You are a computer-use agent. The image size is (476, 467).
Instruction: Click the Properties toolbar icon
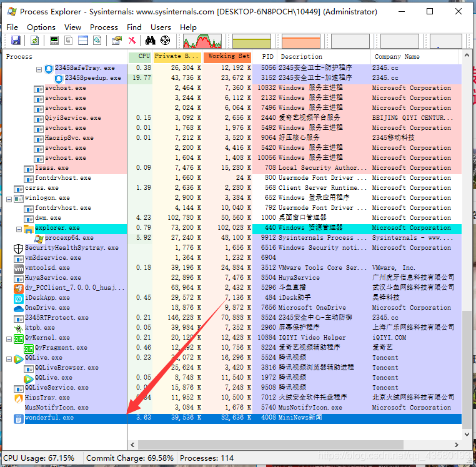(116, 41)
